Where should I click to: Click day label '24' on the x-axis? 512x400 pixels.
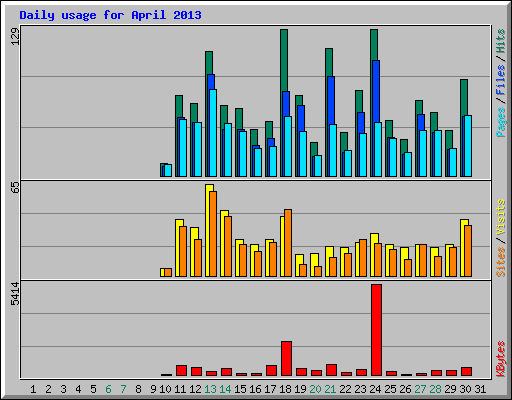click(x=375, y=389)
